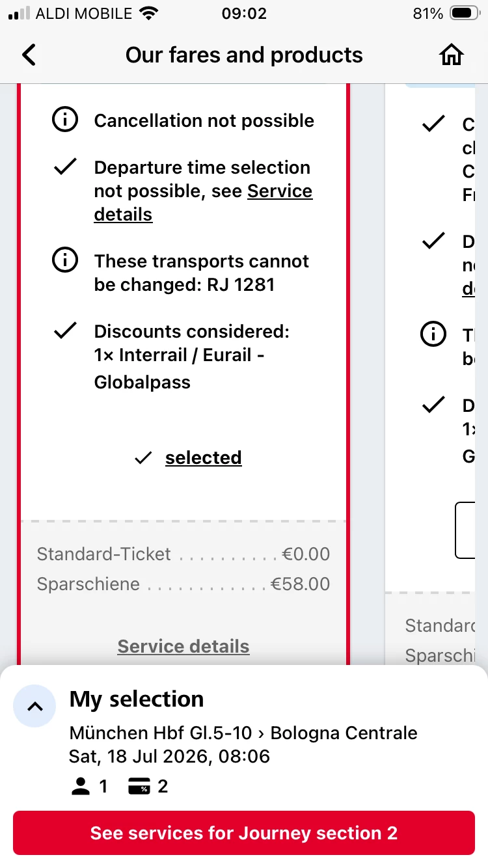488x868 pixels.
Task: Toggle the selected fare checkmark
Action: (143, 458)
